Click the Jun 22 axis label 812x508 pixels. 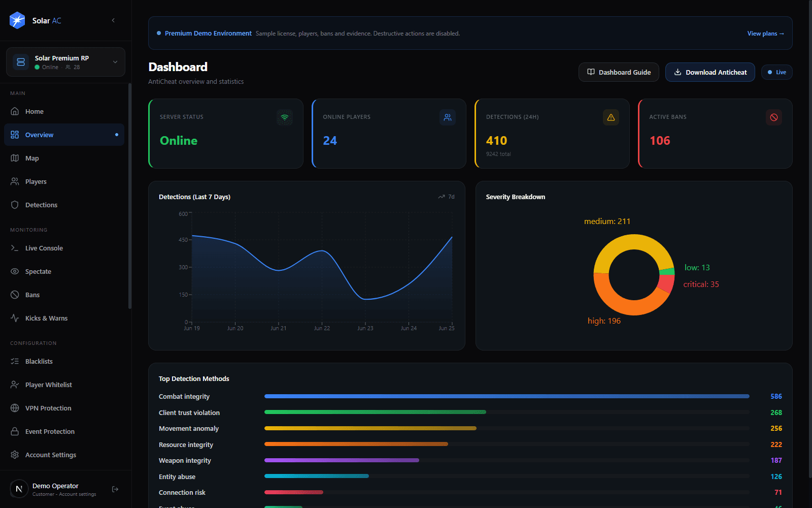point(322,328)
